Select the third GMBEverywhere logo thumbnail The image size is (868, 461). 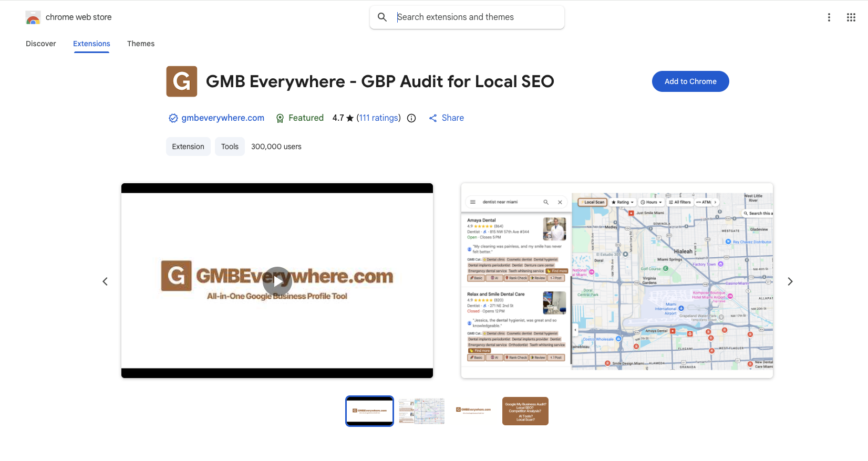point(473,411)
